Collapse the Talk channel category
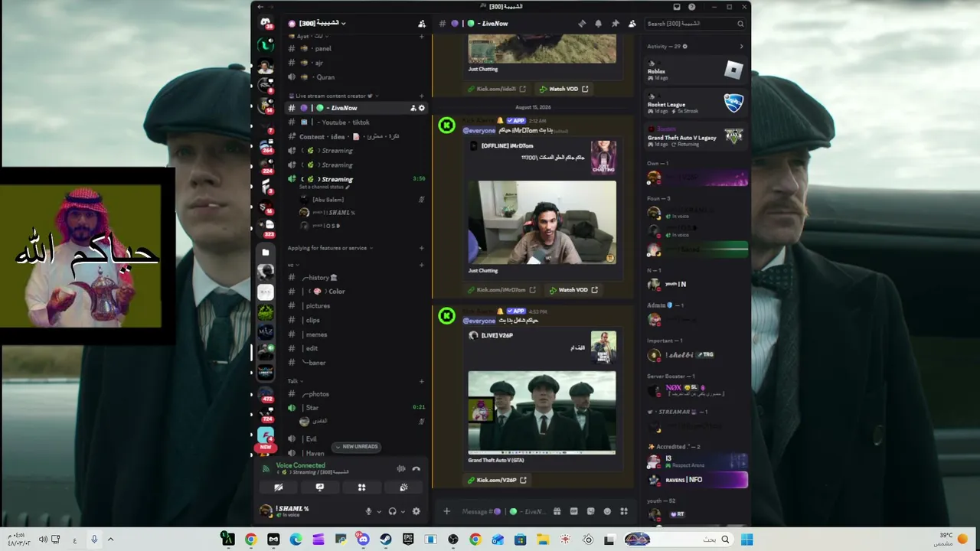Image resolution: width=980 pixels, height=551 pixels. coord(295,381)
